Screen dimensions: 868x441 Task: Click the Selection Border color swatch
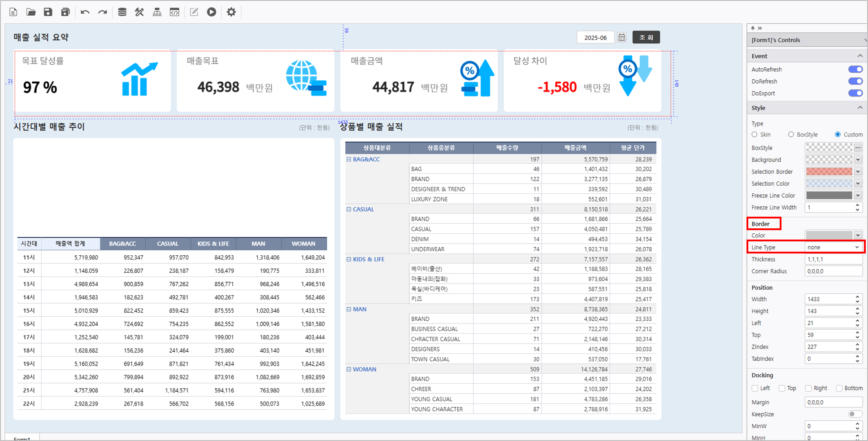pos(829,171)
